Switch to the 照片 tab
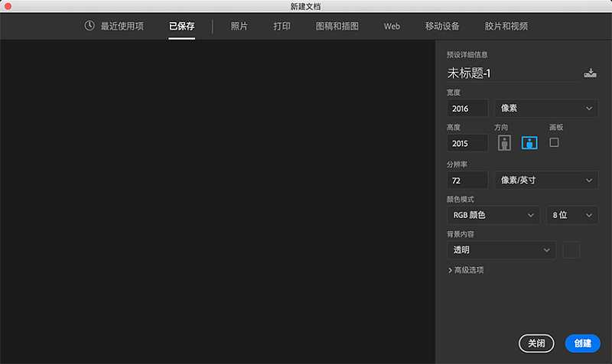Screen dimensions: 612x364 (239, 26)
